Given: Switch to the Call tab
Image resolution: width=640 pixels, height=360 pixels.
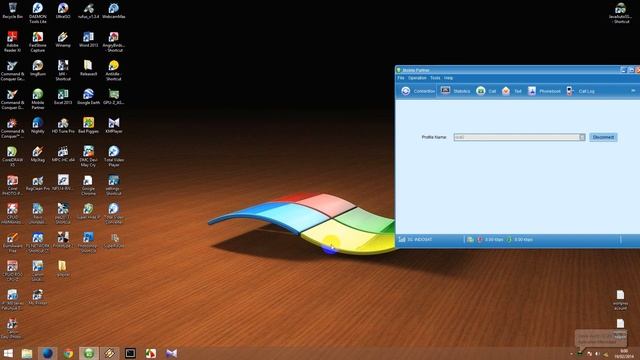Looking at the screenshot, I should coord(486,91).
